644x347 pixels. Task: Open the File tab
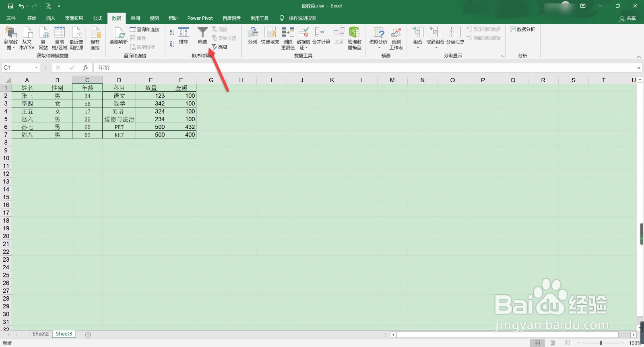tap(11, 18)
